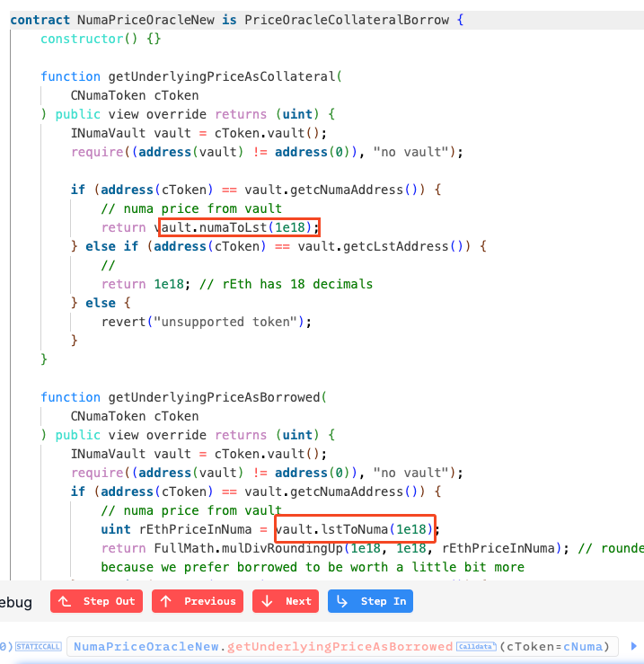Select getUnderlyingPriceAsBorrowed in the trace row

click(x=340, y=646)
